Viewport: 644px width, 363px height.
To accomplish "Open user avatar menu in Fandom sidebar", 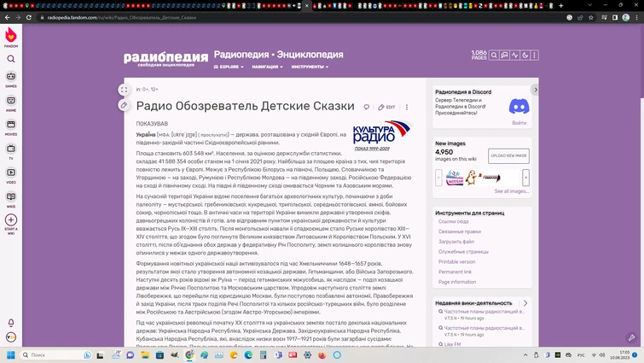I will 11,337.
